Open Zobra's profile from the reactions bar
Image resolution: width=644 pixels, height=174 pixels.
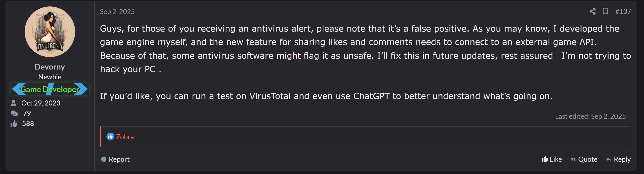click(x=125, y=137)
